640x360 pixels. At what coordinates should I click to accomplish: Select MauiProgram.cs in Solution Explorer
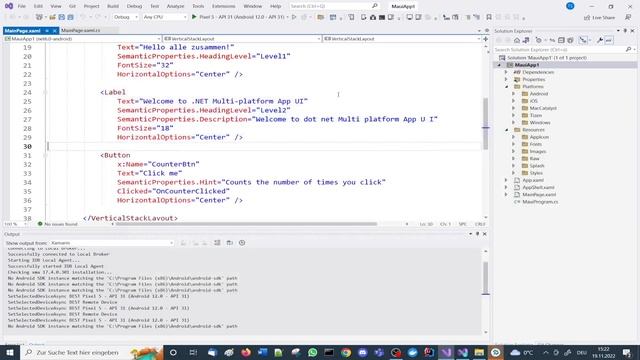pyautogui.click(x=540, y=202)
